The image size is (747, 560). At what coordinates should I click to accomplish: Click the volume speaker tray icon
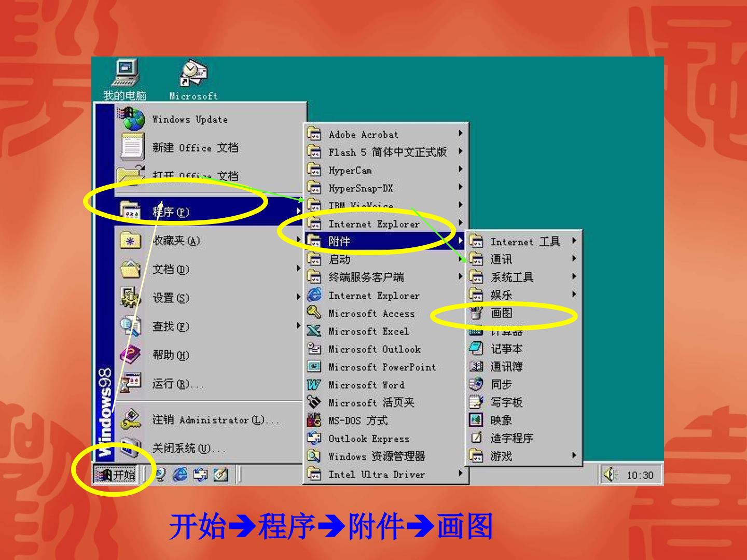tap(610, 474)
